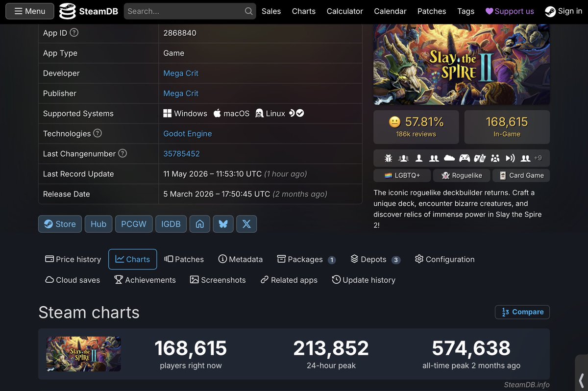The image size is (588, 391).
Task: Open the Charts nav item in header
Action: click(x=304, y=11)
